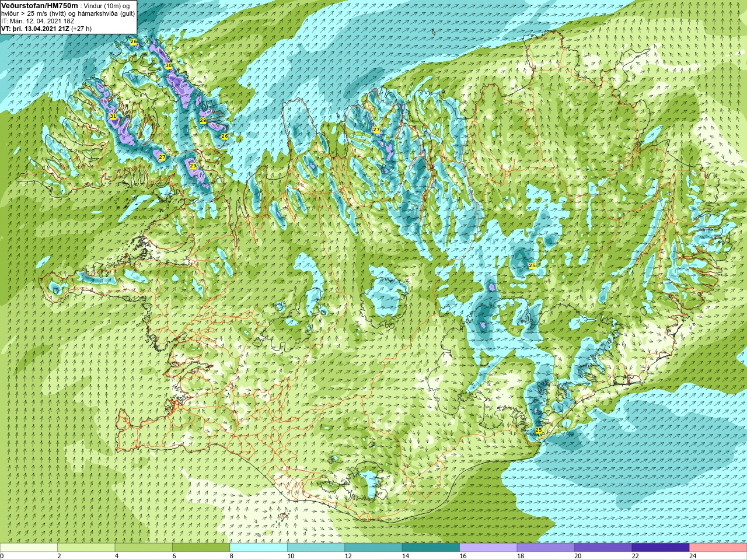Click the Veðurstofan/HM750m title text
Viewport: 747px width, 560px height.
point(39,5)
